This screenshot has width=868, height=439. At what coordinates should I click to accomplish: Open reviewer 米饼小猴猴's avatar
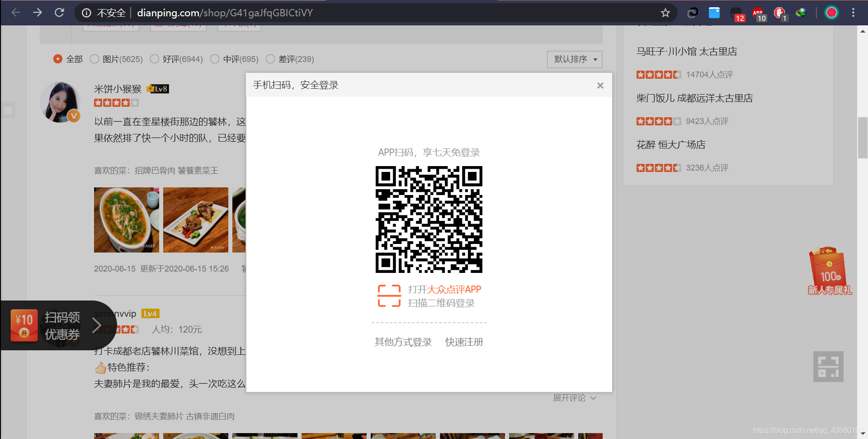click(x=61, y=102)
